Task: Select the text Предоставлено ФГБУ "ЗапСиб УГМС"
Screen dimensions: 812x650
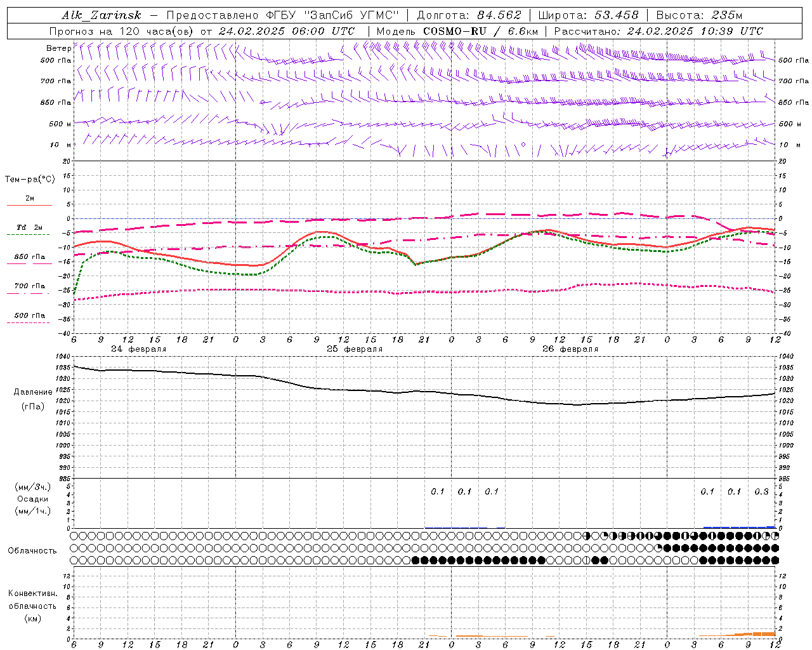Action: point(282,15)
